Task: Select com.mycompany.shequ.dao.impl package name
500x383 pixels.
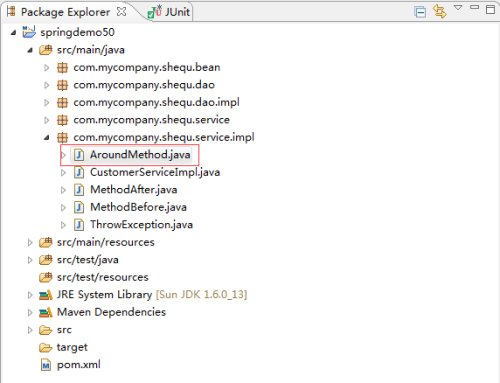Action: tap(156, 103)
